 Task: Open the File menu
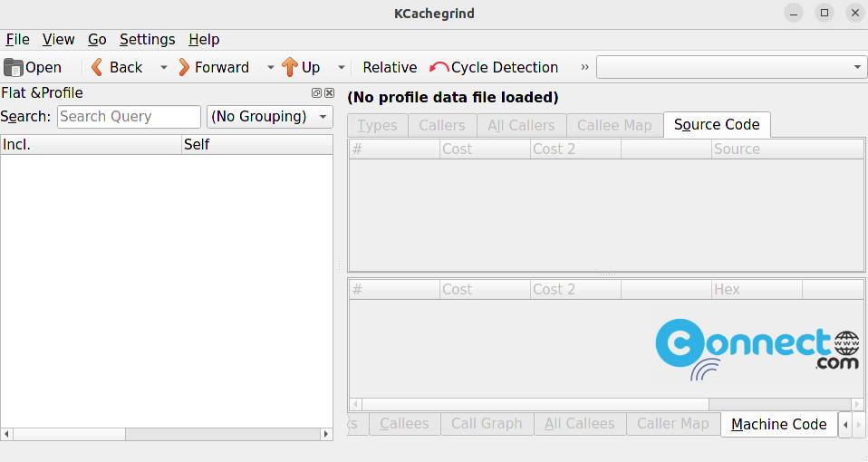point(18,39)
